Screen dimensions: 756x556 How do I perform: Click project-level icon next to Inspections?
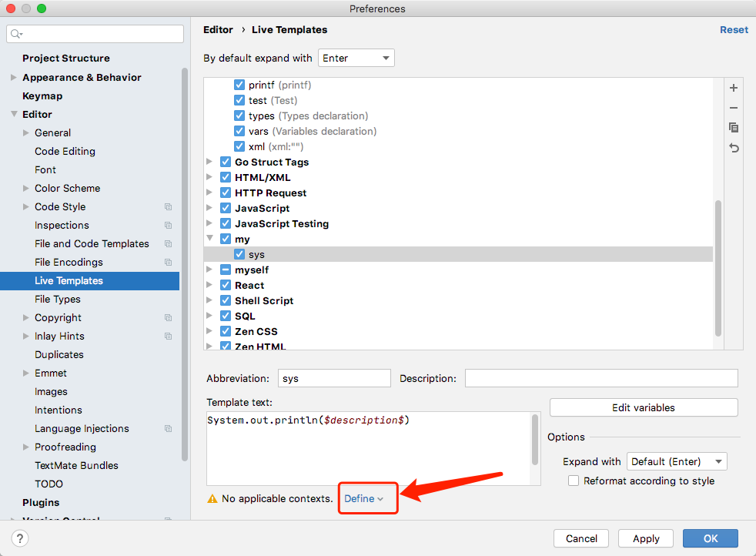(x=169, y=225)
